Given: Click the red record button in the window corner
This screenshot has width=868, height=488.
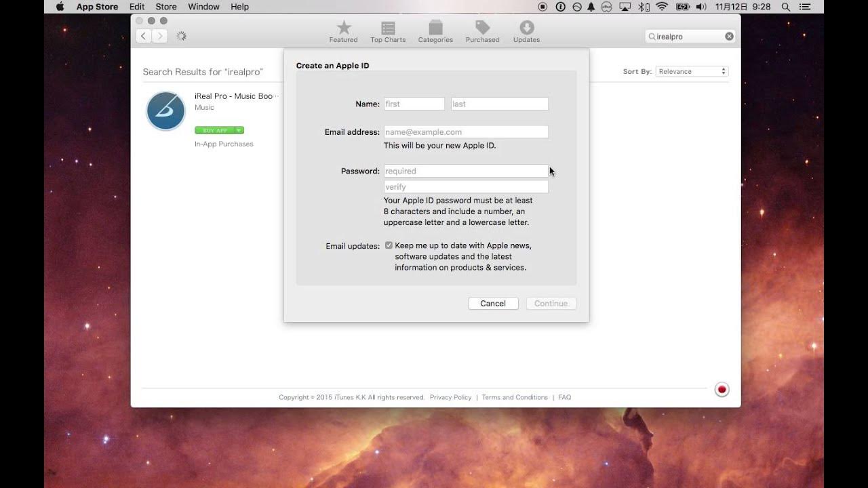Looking at the screenshot, I should pyautogui.click(x=722, y=390).
